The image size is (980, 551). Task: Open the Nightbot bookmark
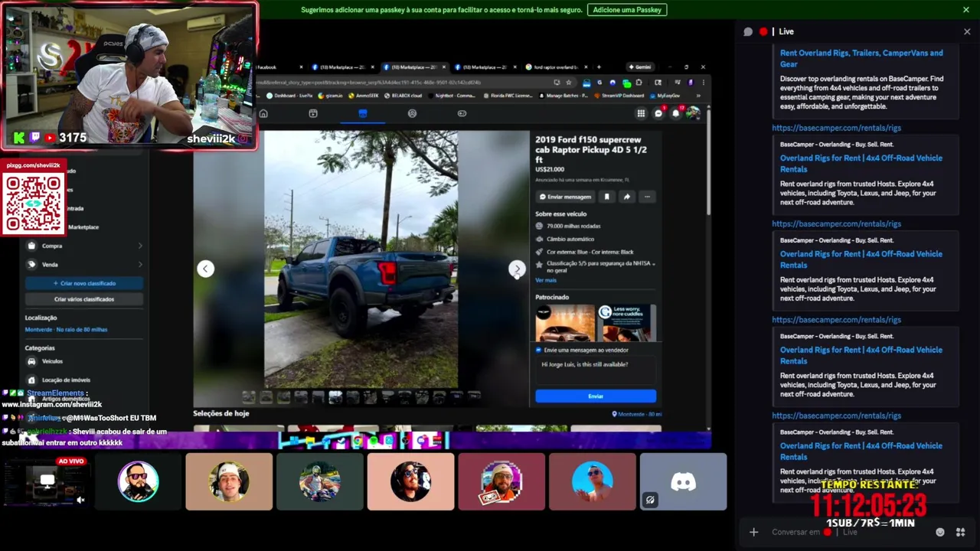[453, 96]
